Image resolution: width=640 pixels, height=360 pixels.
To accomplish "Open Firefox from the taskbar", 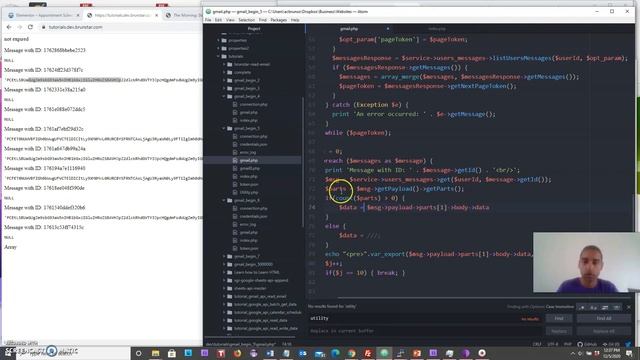I will tap(237, 353).
